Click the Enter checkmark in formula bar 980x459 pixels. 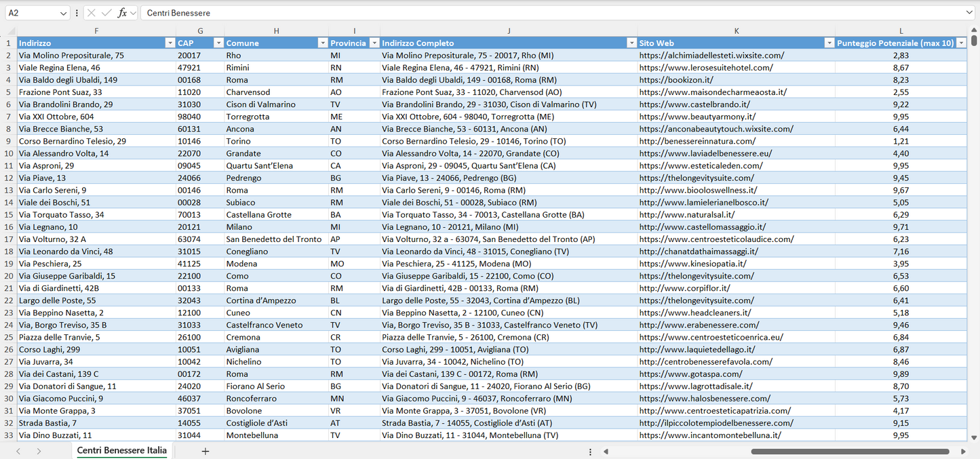pyautogui.click(x=105, y=12)
